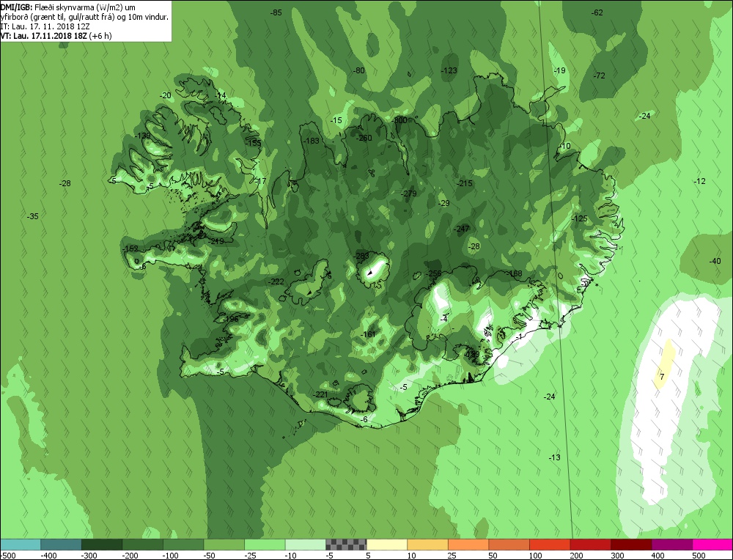
Task: Click the '-161' value on the map
Action: pos(368,335)
